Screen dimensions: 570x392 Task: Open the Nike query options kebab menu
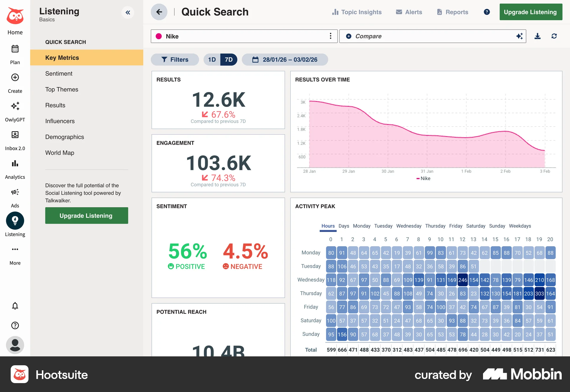(x=330, y=36)
